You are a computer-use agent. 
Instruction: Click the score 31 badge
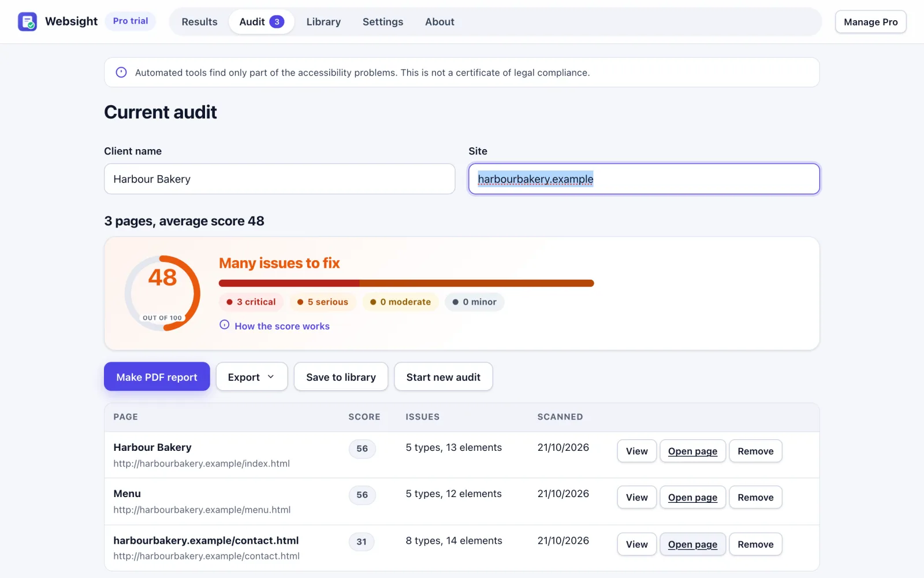[362, 542]
